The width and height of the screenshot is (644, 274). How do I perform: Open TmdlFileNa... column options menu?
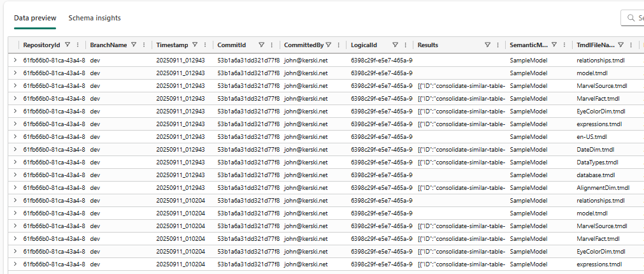[631, 45]
